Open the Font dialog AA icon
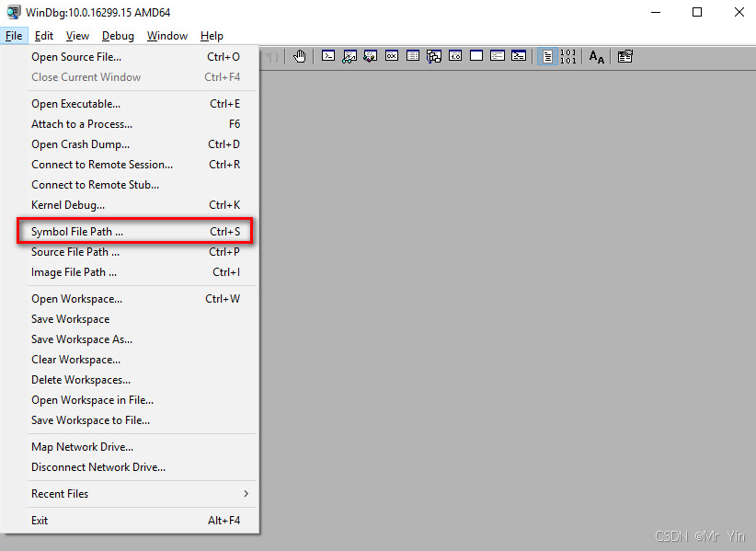 (x=597, y=56)
